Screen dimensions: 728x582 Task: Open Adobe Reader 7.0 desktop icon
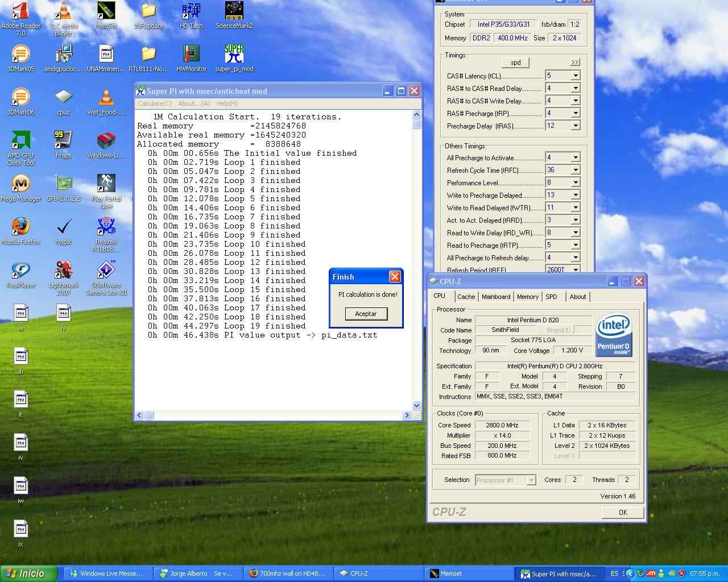pyautogui.click(x=20, y=18)
